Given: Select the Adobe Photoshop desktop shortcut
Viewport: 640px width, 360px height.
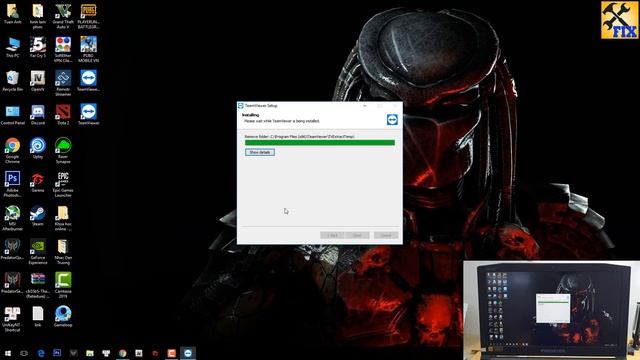Looking at the screenshot, I should 13,184.
